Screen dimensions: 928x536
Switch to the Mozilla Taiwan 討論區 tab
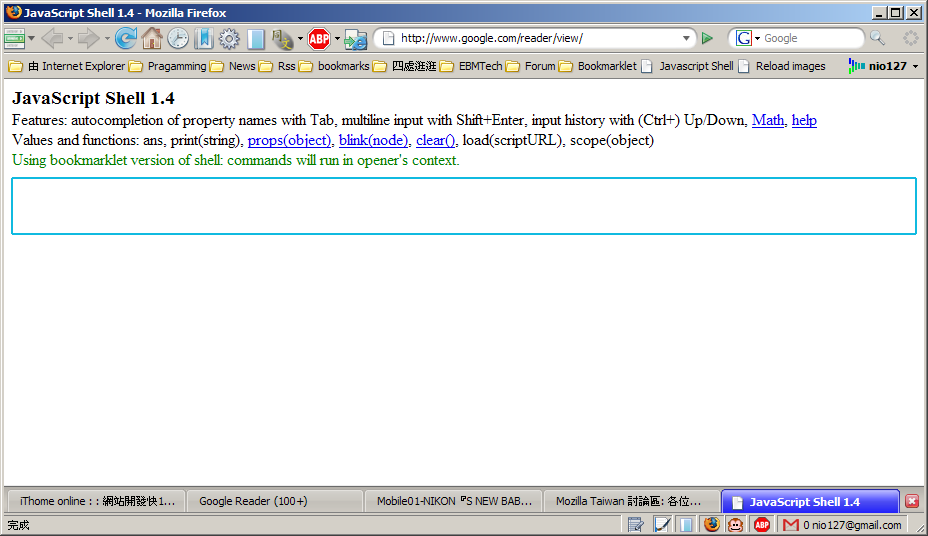click(x=631, y=501)
